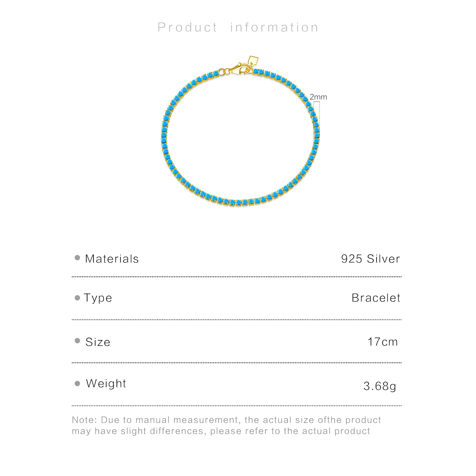Click the gray bullet beside Type
The width and height of the screenshot is (476, 476).
click(x=77, y=298)
